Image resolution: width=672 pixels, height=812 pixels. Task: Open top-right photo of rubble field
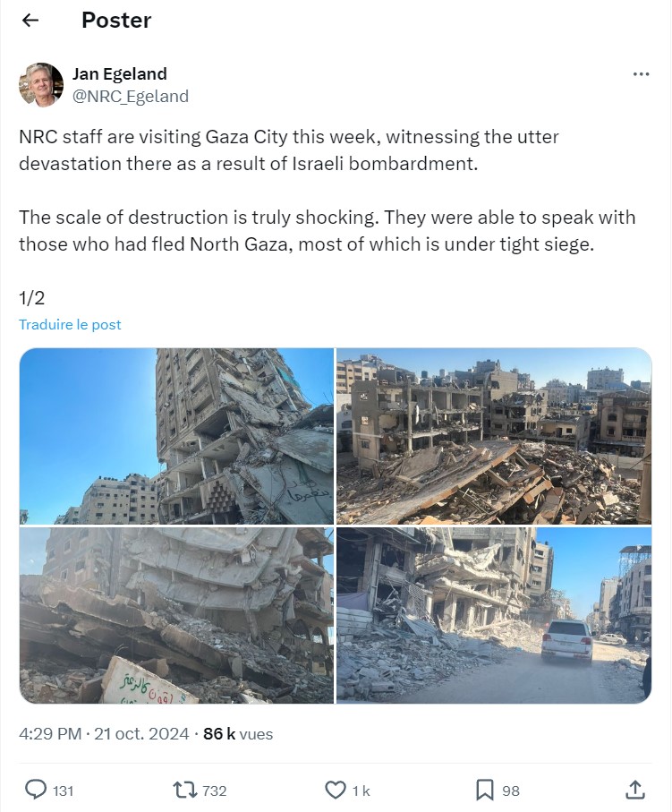494,436
